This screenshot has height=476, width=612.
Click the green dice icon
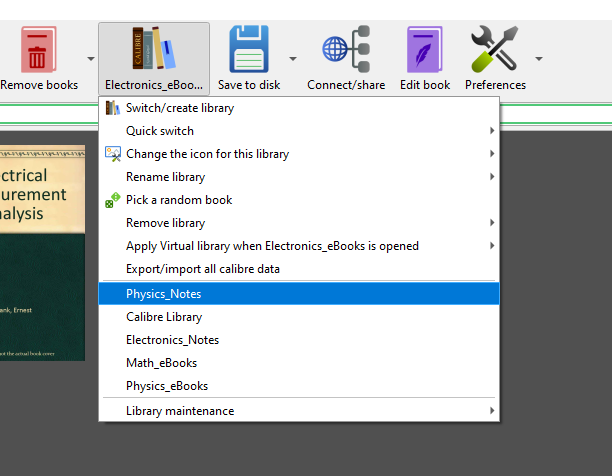coord(112,200)
